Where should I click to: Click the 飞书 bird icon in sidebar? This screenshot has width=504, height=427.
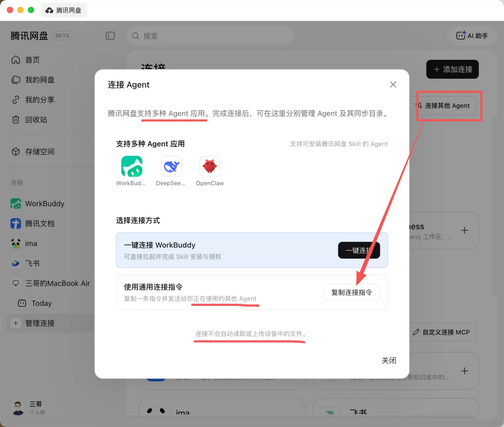(x=16, y=263)
